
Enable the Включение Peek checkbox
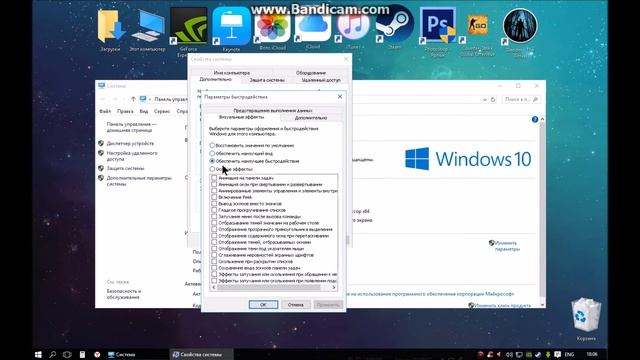(x=214, y=197)
